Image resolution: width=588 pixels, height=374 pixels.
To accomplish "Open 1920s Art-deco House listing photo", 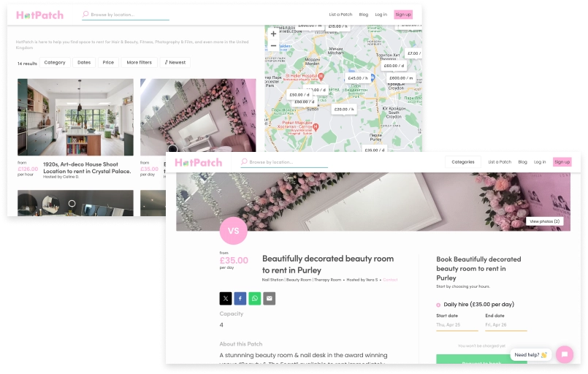I will coord(75,117).
